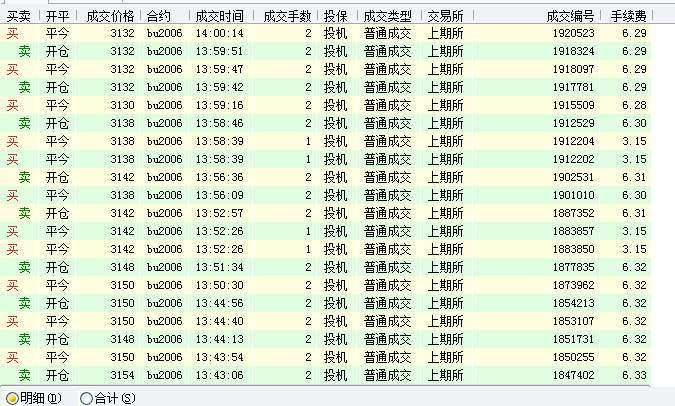Click trade time 13:59:16
The image size is (675, 406).
[x=220, y=105]
